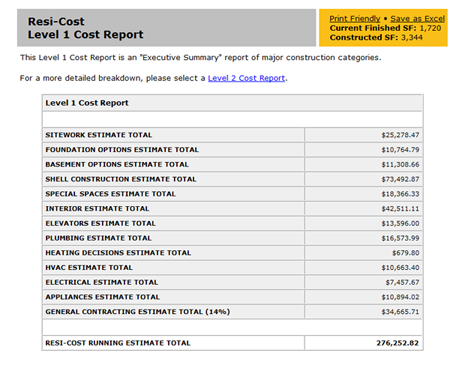Click the APPLIANCES ESTIMATE TOTAL label

(103, 297)
